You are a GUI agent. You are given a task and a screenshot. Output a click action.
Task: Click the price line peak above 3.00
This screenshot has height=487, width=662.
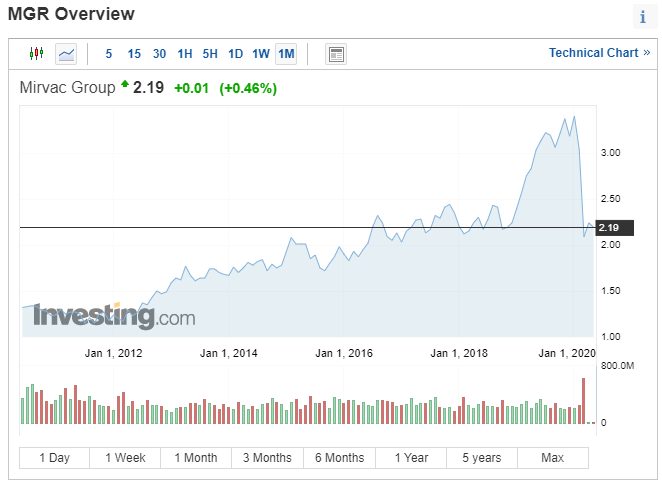[x=574, y=117]
